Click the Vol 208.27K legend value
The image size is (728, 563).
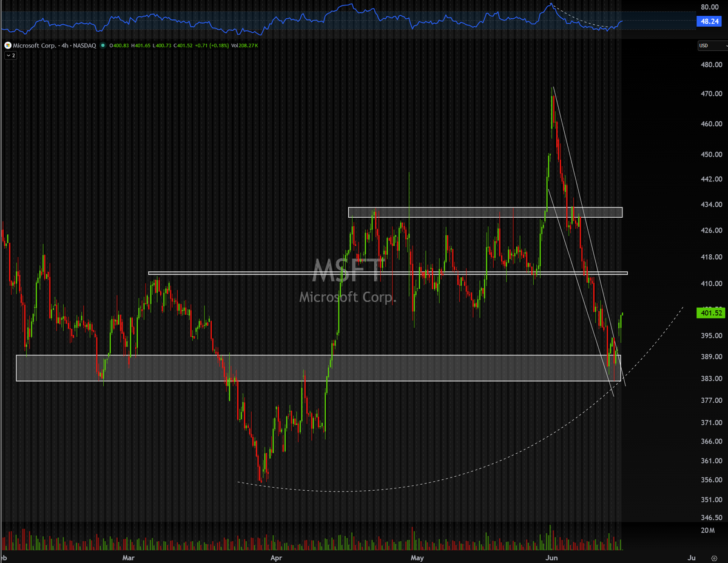[244, 46]
